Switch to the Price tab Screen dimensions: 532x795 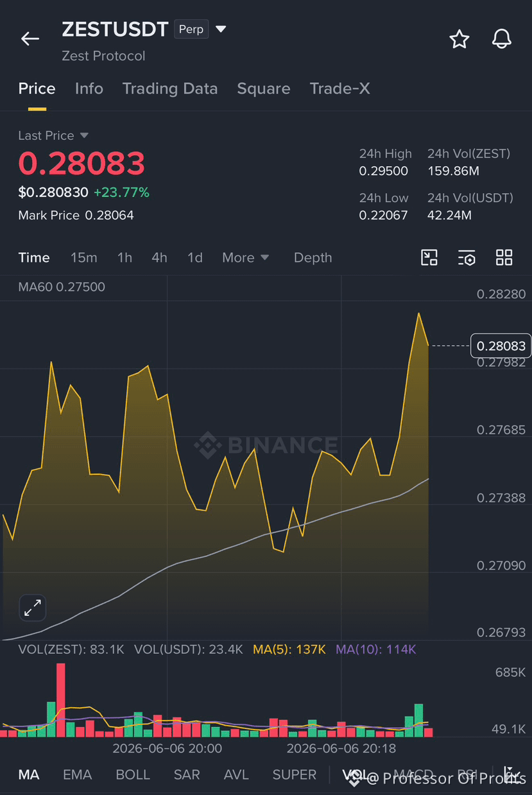[x=37, y=89]
